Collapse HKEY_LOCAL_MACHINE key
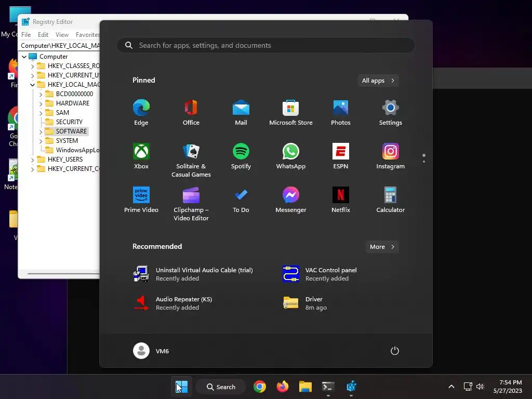 point(33,85)
